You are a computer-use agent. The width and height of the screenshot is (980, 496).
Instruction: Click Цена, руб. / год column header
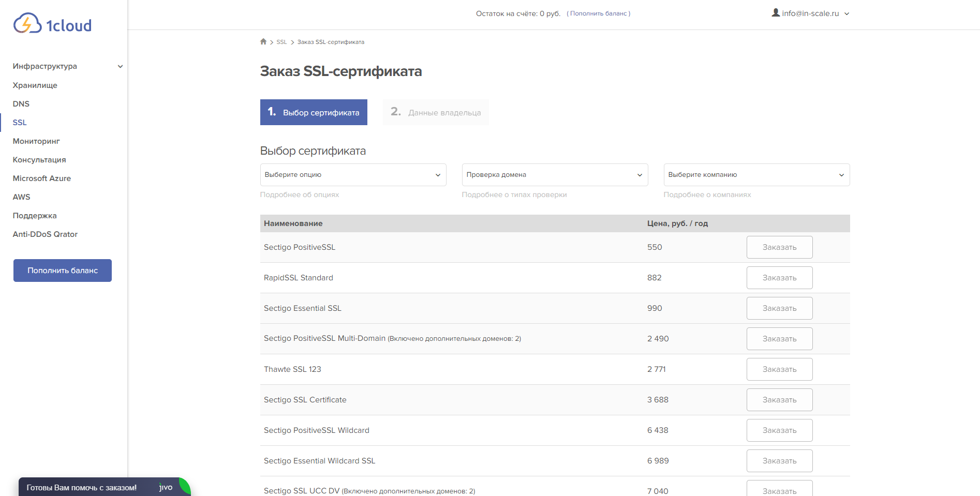[677, 223]
